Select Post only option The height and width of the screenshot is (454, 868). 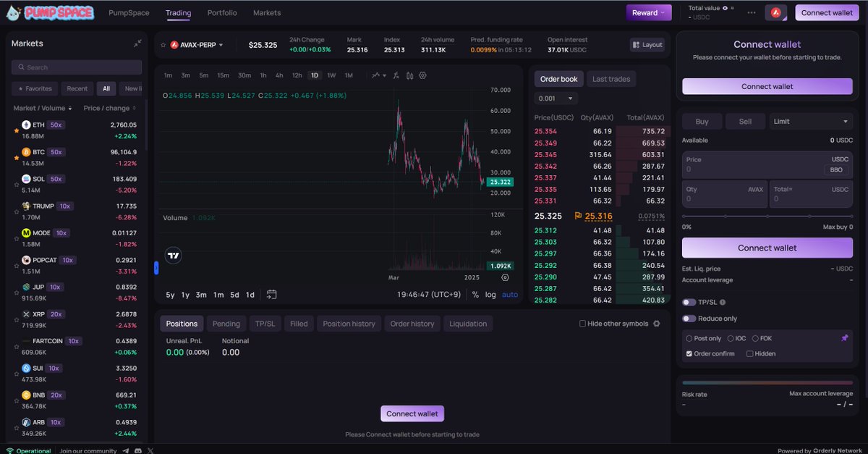704,338
